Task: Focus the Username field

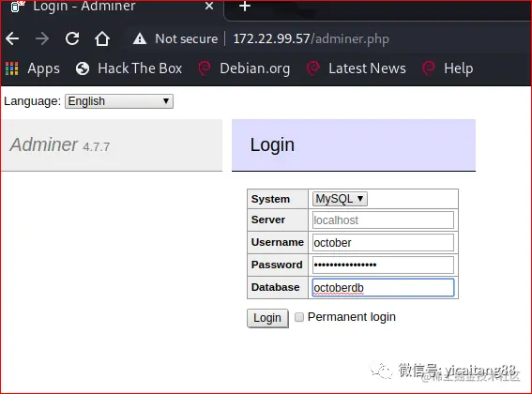Action: point(383,243)
